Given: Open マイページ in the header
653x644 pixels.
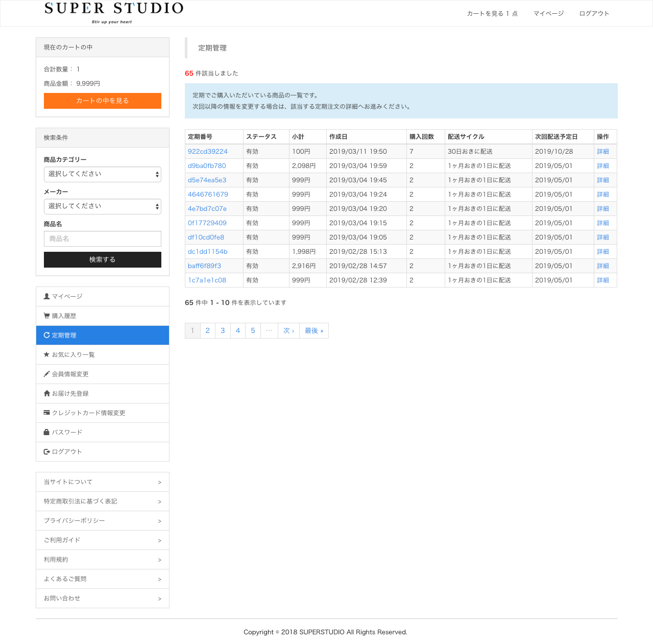Looking at the screenshot, I should tap(549, 13).
